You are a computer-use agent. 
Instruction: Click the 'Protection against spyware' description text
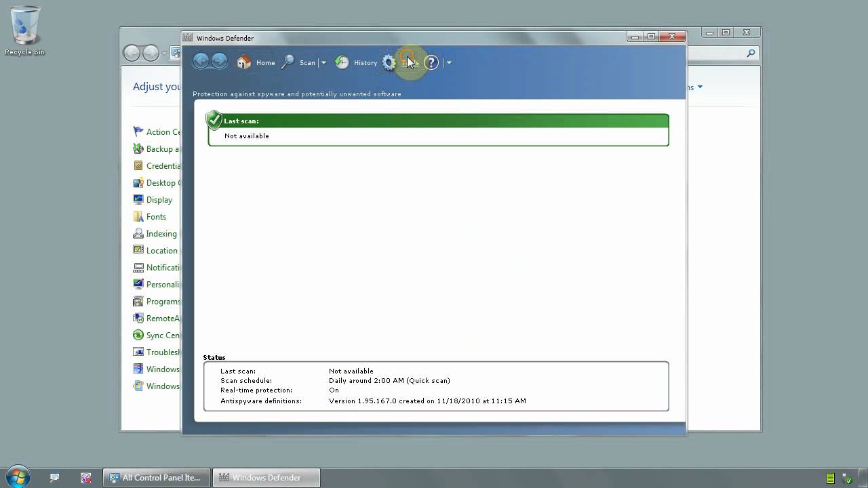[297, 94]
